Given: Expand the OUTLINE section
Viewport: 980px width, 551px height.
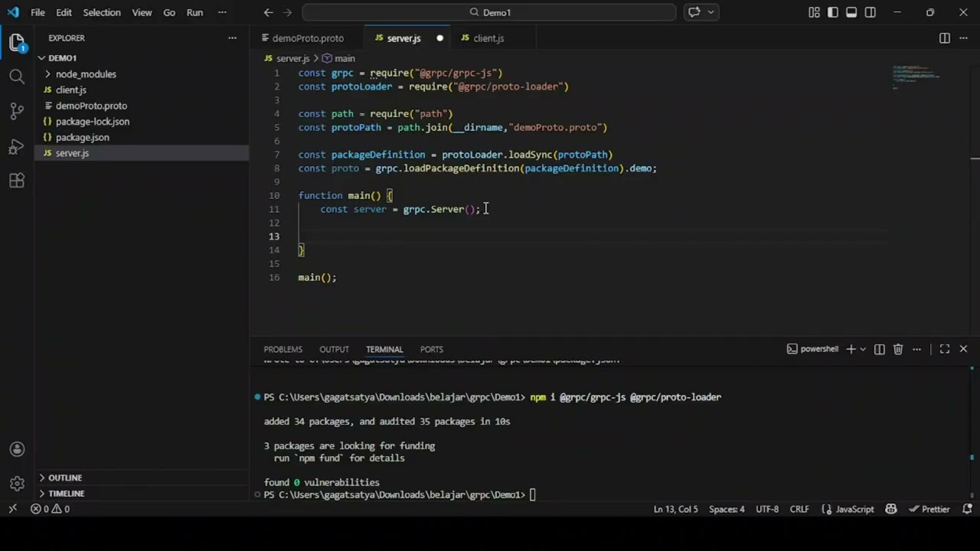Looking at the screenshot, I should (x=65, y=478).
